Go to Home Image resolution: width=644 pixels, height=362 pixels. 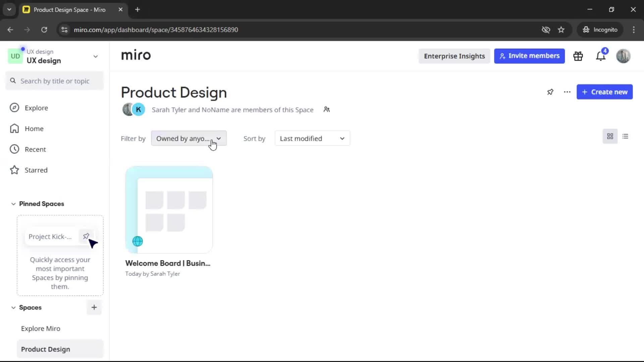tap(34, 129)
